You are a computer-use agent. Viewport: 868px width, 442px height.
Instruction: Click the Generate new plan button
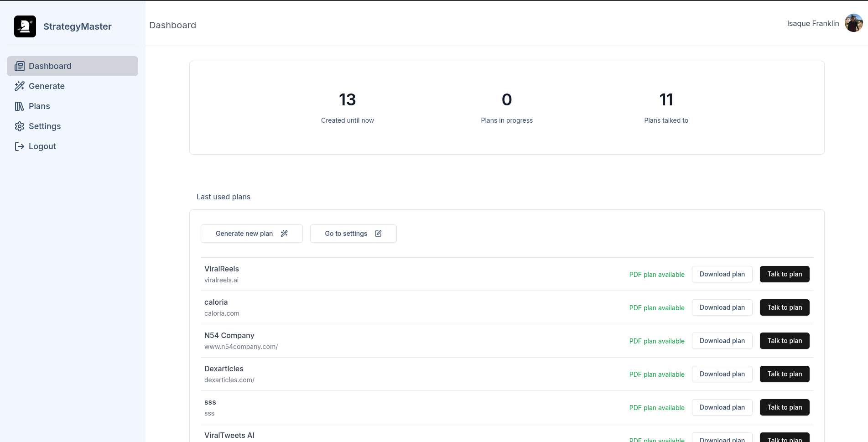click(x=252, y=234)
